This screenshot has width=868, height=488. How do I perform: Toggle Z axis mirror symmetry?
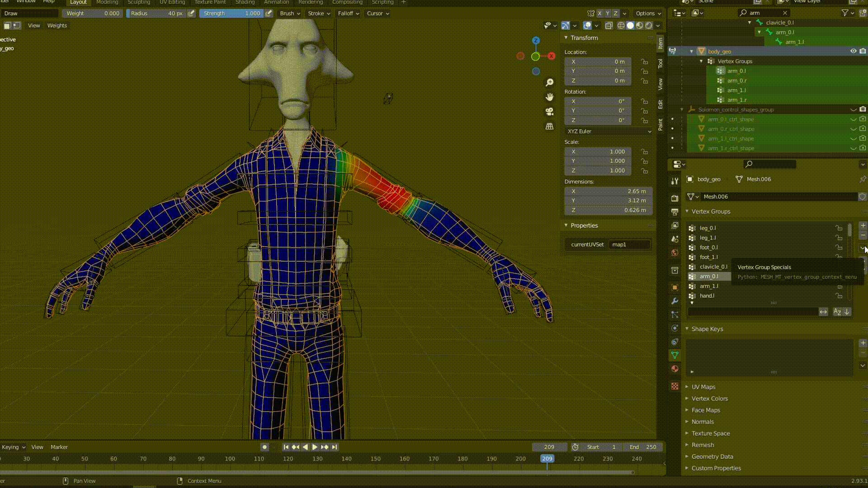pyautogui.click(x=616, y=13)
